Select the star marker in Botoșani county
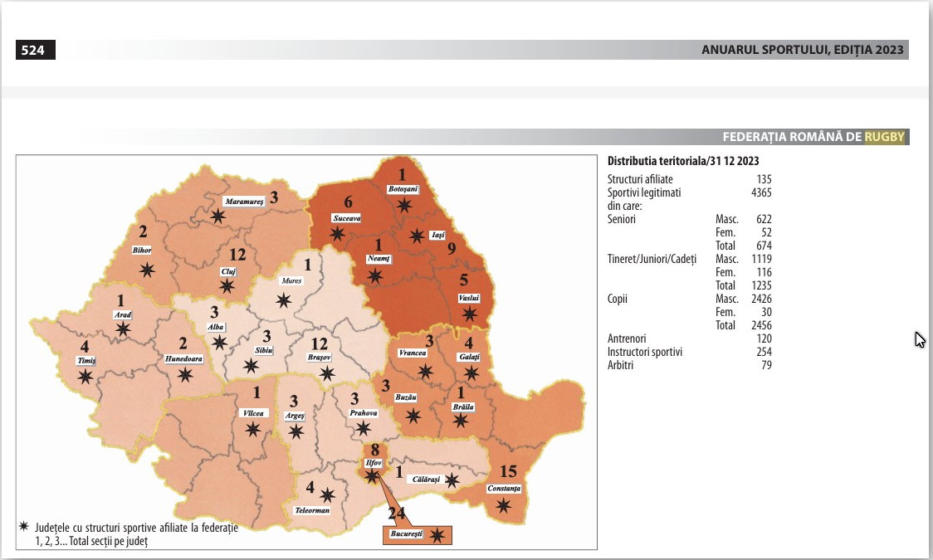The image size is (933, 560). [403, 205]
